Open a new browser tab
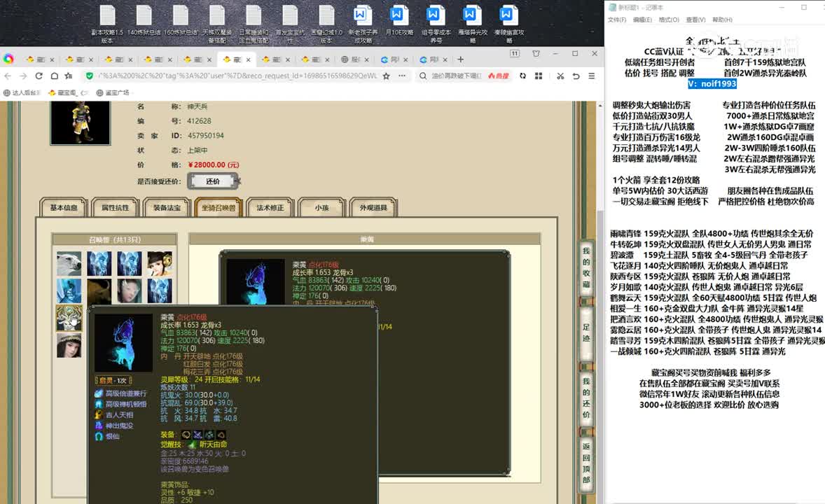Viewport: 825px width, 504px height. 460,59
